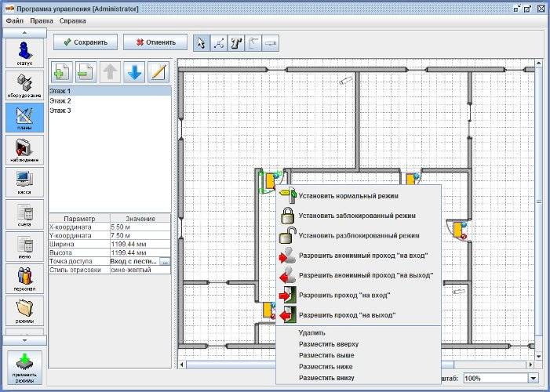The height and width of the screenshot is (392, 550).
Task: Toggle the line drawing tool
Action: [x=219, y=42]
